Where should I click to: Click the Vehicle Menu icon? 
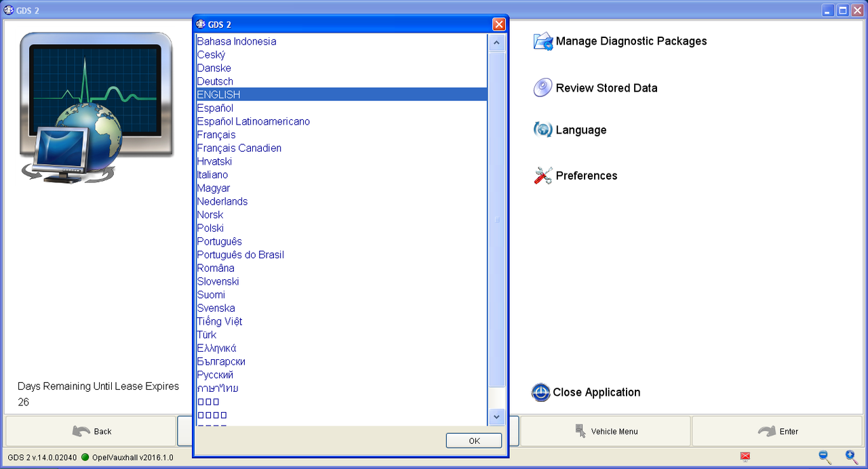580,431
